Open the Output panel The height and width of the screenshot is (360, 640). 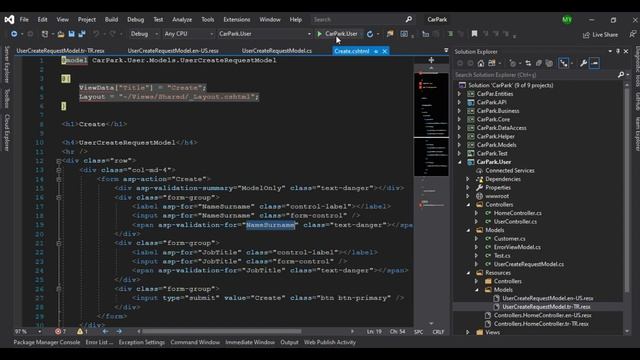click(289, 342)
